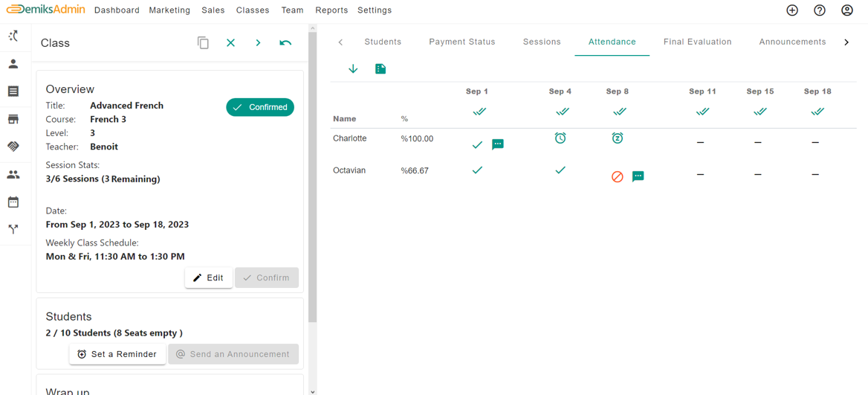The height and width of the screenshot is (395, 868).
Task: Open the handshake sidebar icon
Action: point(13,147)
